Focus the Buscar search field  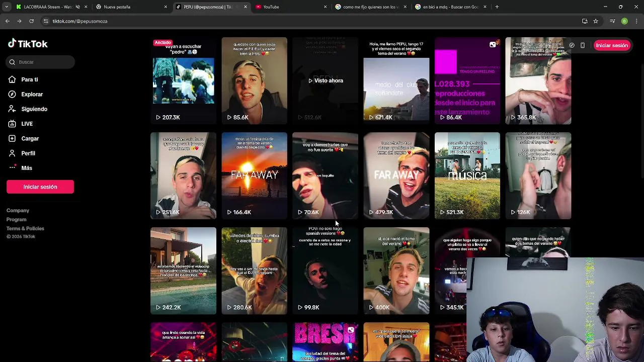pyautogui.click(x=40, y=62)
